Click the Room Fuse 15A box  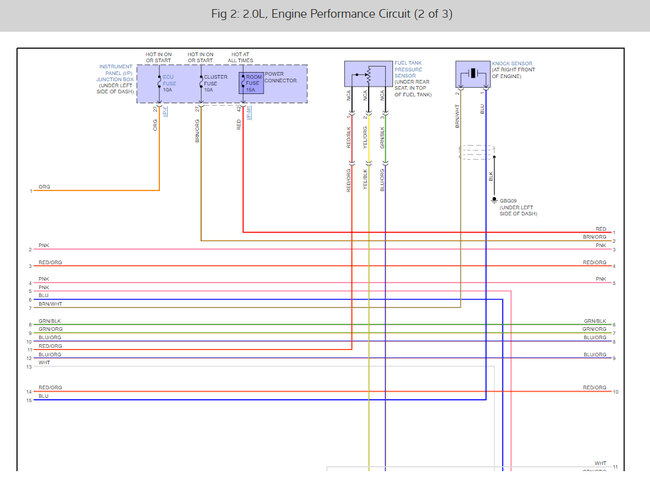point(251,83)
